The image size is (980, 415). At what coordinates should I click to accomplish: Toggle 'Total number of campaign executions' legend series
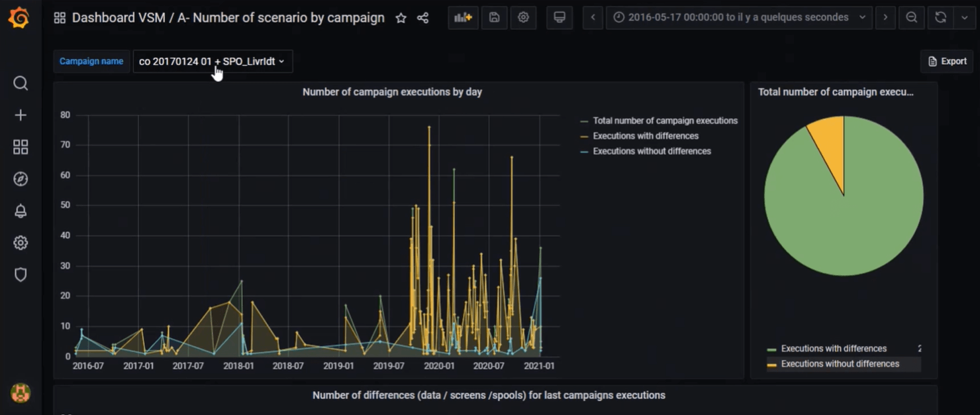click(x=665, y=121)
